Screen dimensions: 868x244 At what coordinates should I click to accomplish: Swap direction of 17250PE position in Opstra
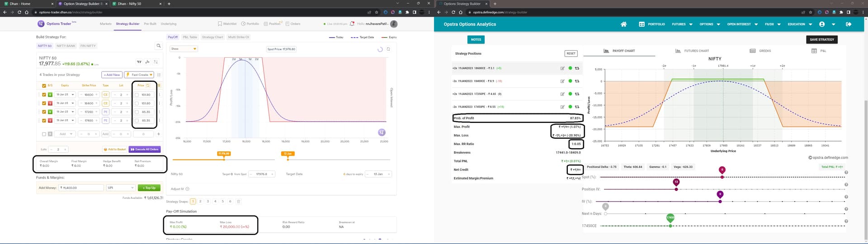coord(577,94)
